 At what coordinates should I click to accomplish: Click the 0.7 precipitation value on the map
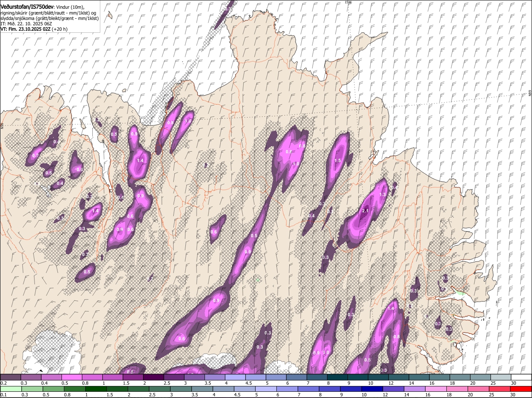click(36, 156)
